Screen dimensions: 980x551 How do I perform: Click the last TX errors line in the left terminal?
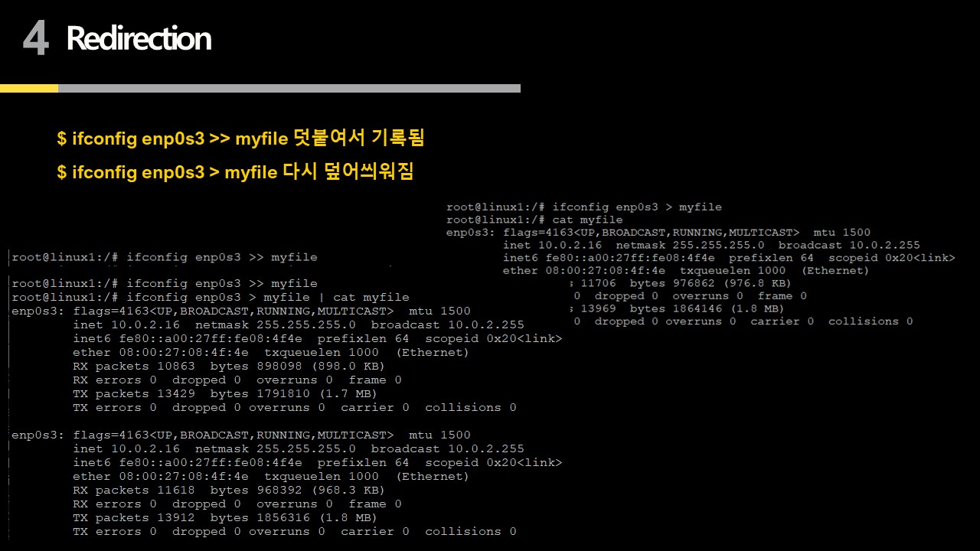[x=294, y=531]
